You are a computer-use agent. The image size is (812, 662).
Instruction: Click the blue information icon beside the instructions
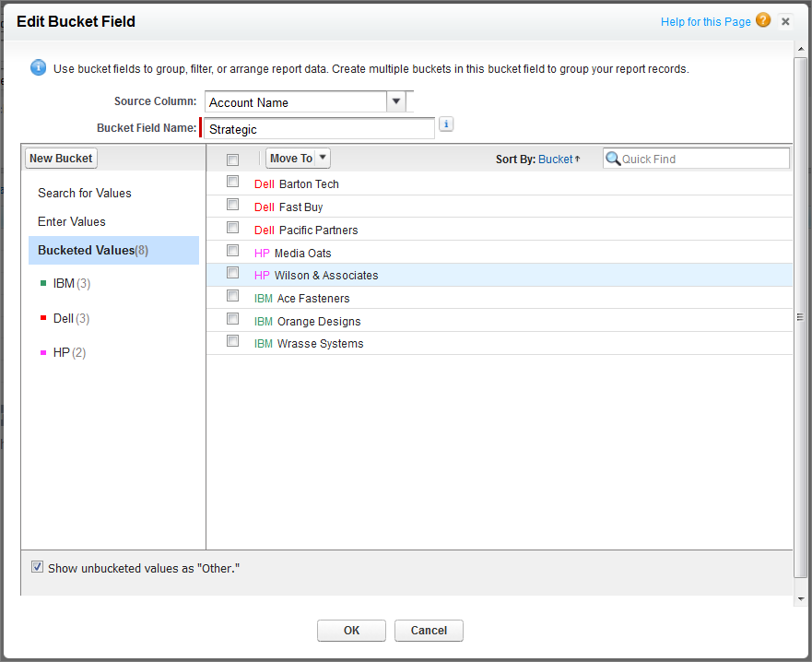pos(39,67)
